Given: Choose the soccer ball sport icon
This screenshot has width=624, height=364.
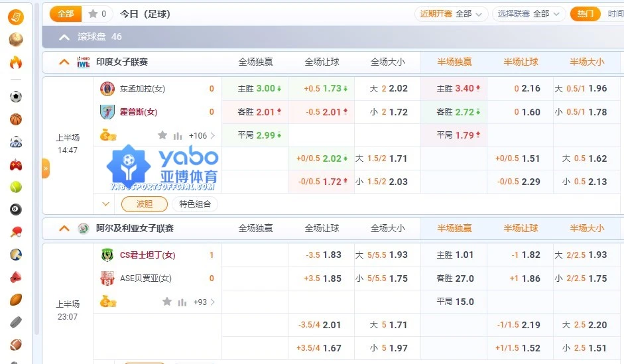Looking at the screenshot, I should point(16,97).
